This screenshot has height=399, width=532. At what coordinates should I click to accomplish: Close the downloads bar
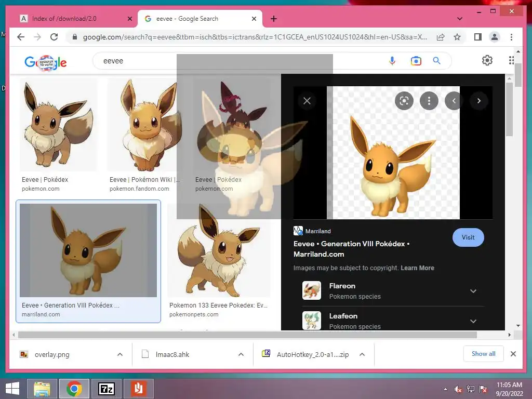pos(513,354)
